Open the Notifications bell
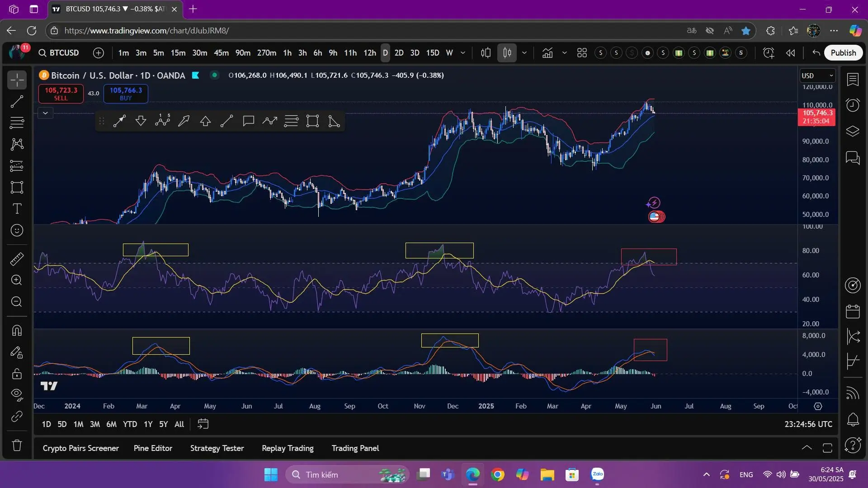868x488 pixels. point(853,420)
